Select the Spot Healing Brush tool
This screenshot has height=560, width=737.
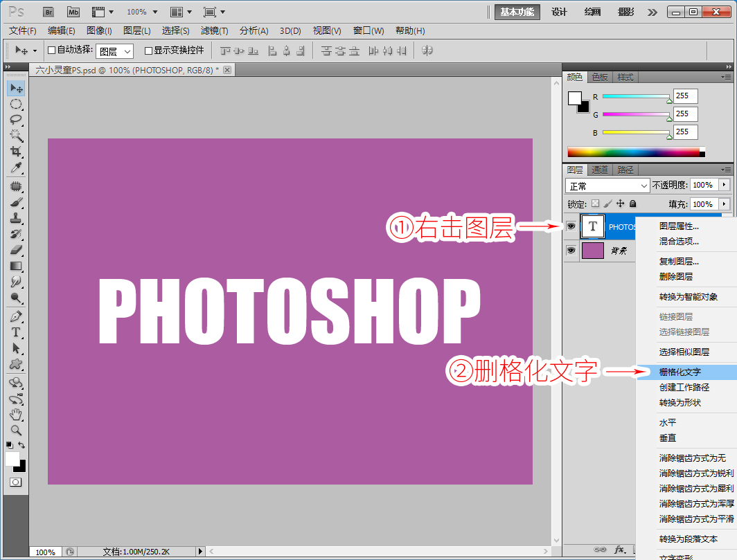16,186
